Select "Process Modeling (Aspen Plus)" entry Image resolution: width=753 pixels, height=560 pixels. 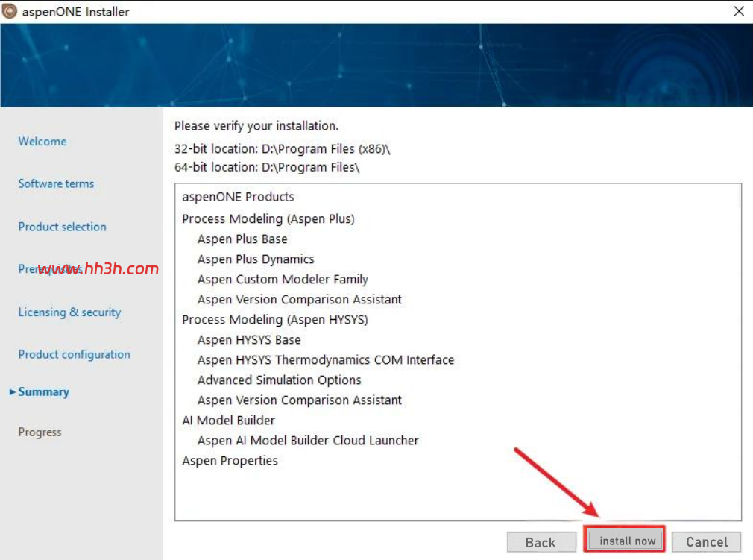pyautogui.click(x=268, y=219)
